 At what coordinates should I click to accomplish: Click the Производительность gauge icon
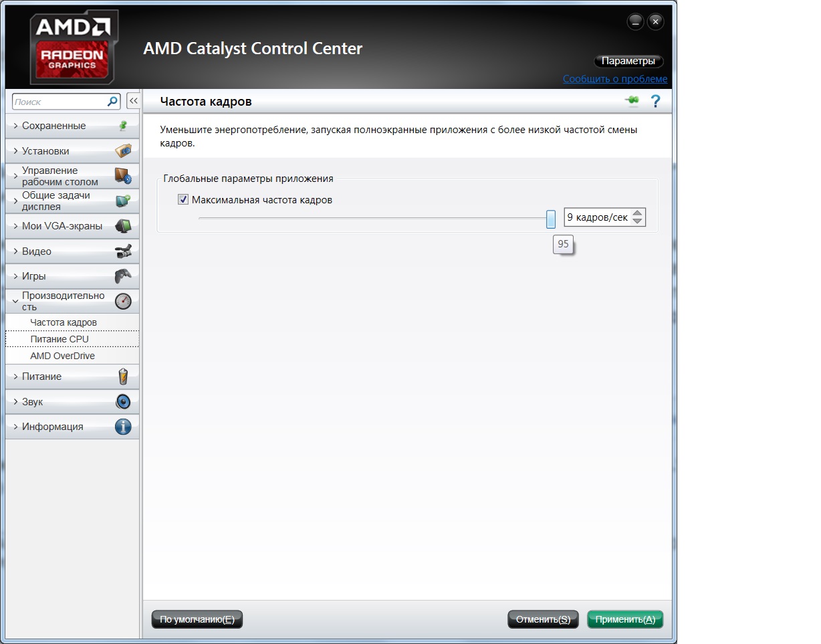click(x=123, y=301)
